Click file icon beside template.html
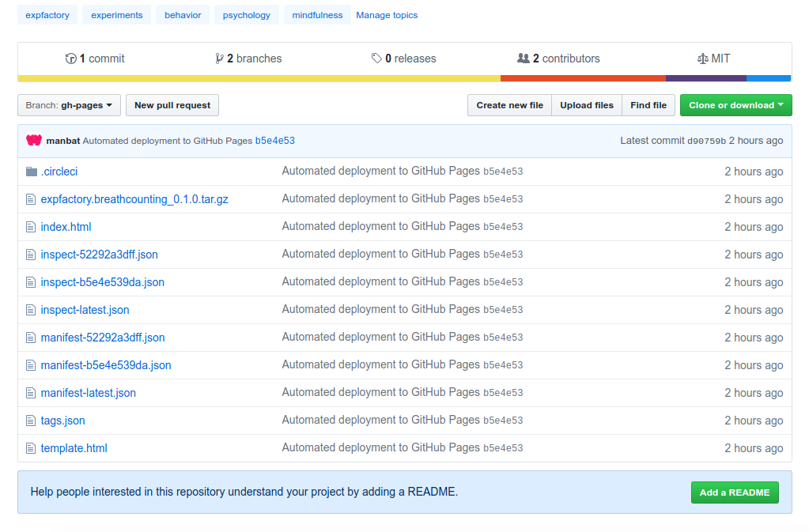 coord(31,448)
